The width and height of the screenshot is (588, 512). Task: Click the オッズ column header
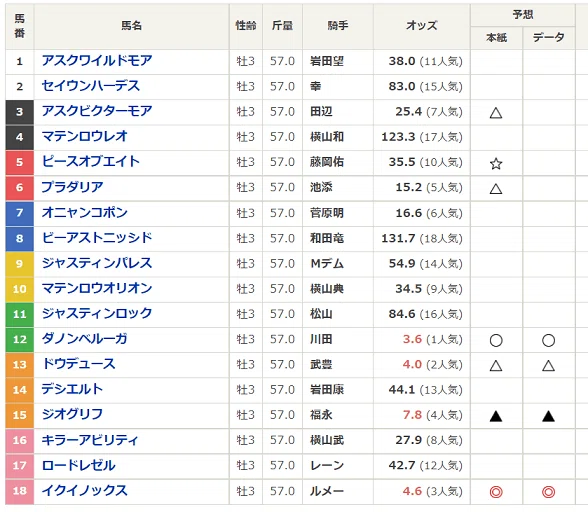click(422, 26)
